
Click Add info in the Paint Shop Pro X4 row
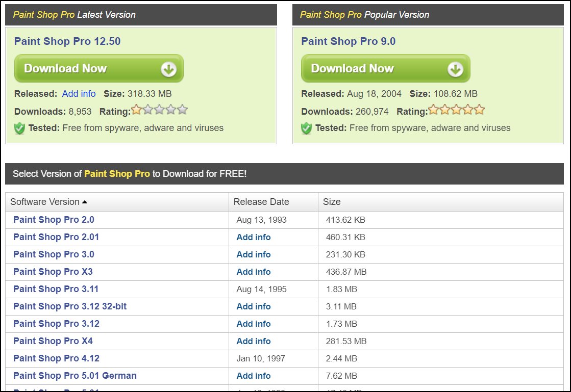click(x=254, y=341)
